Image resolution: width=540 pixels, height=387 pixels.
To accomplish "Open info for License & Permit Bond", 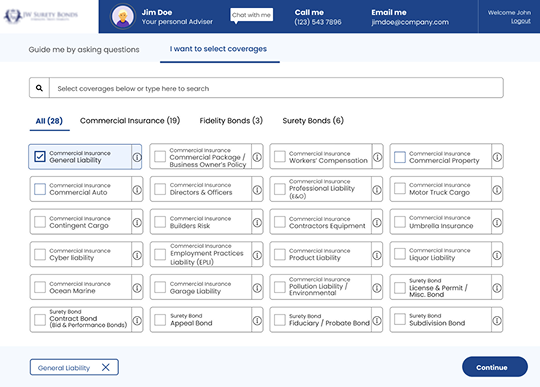I will [x=497, y=288].
